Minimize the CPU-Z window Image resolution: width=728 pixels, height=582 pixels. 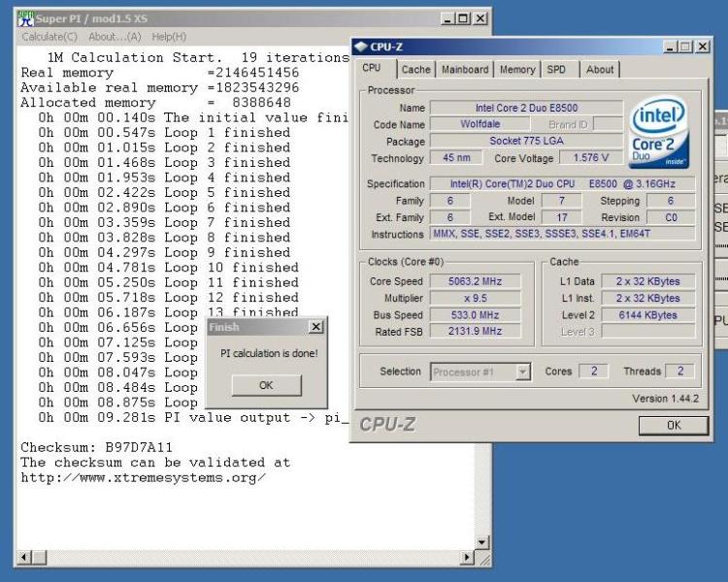670,47
